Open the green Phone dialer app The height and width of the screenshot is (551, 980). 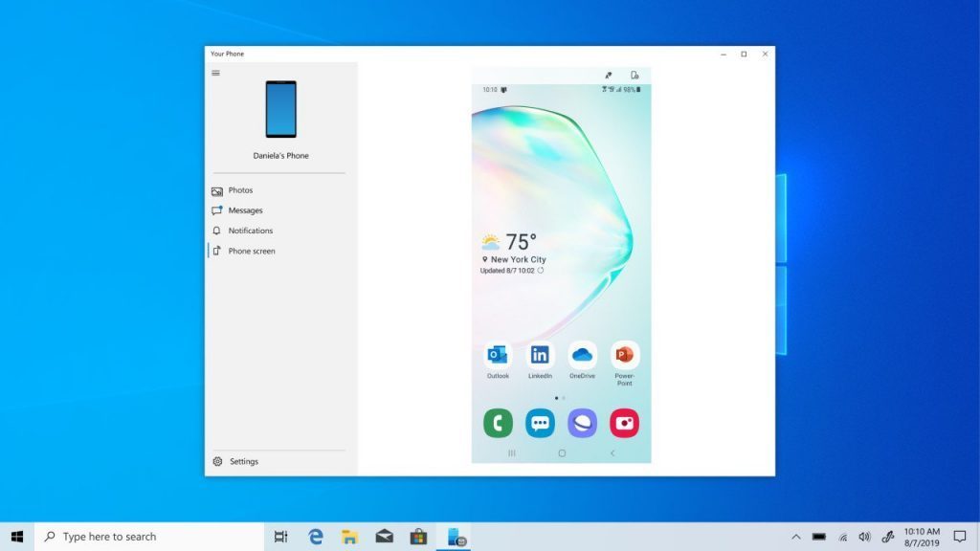point(498,423)
